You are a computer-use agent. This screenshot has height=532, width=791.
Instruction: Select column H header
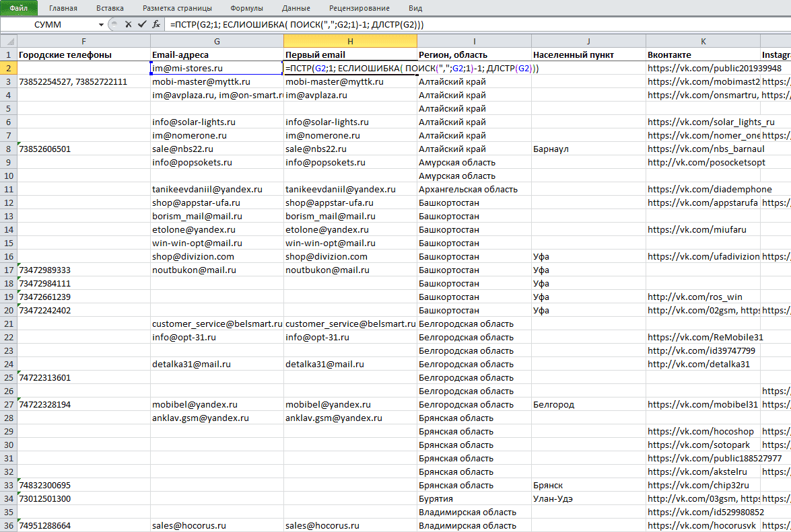[350, 41]
